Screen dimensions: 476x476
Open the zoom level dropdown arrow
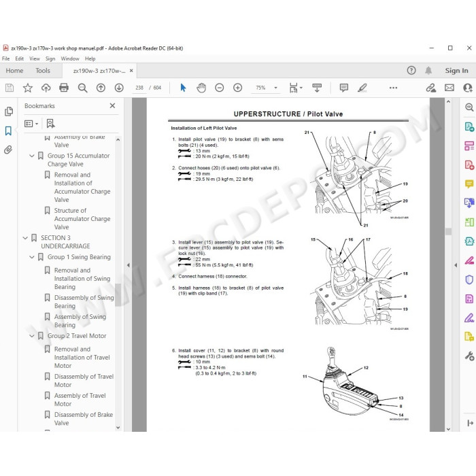275,88
